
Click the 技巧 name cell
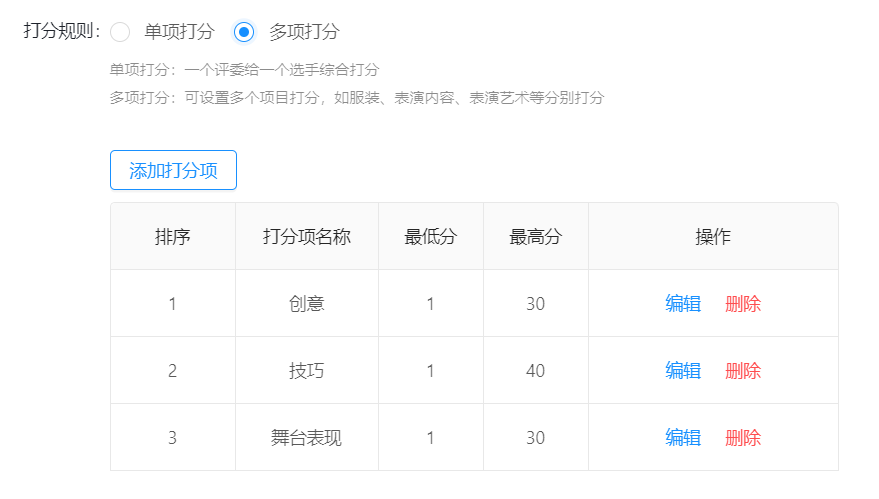point(307,371)
